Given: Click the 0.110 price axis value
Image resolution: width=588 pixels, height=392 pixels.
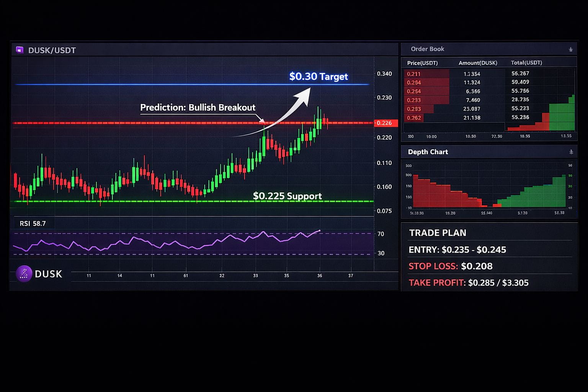Looking at the screenshot, I should pyautogui.click(x=384, y=163).
